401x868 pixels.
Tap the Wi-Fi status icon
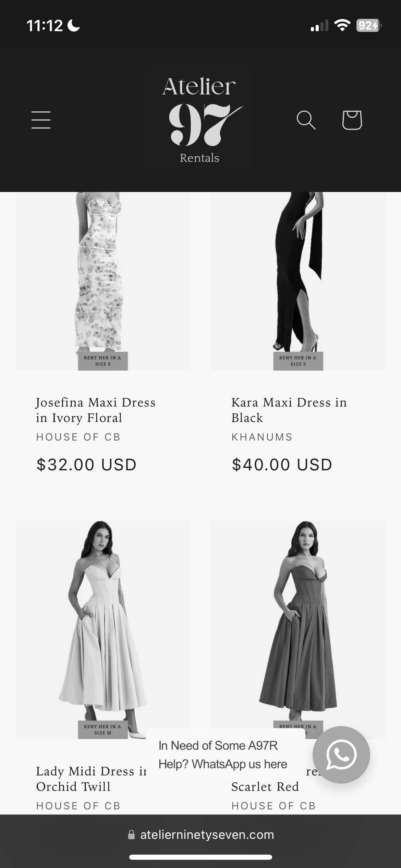342,25
